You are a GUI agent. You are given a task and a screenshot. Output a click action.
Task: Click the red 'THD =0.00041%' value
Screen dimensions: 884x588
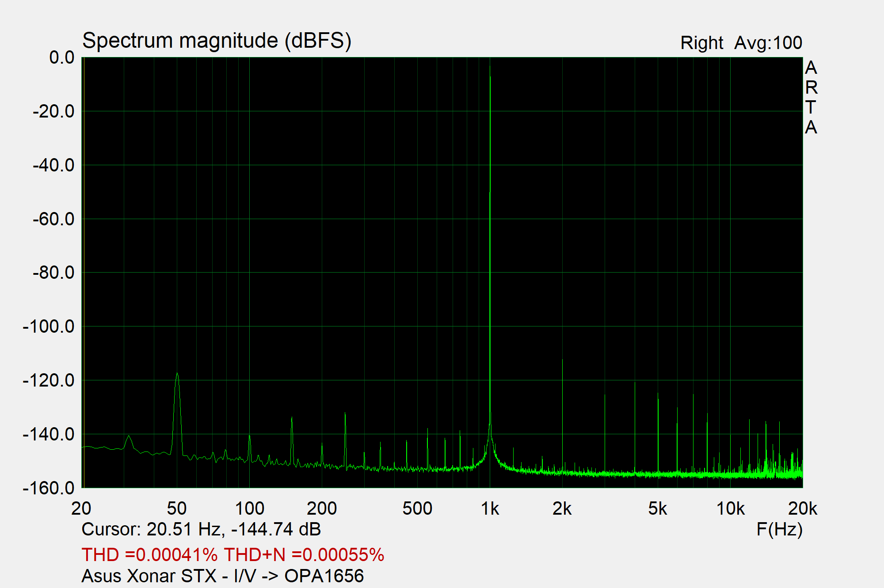pos(150,554)
